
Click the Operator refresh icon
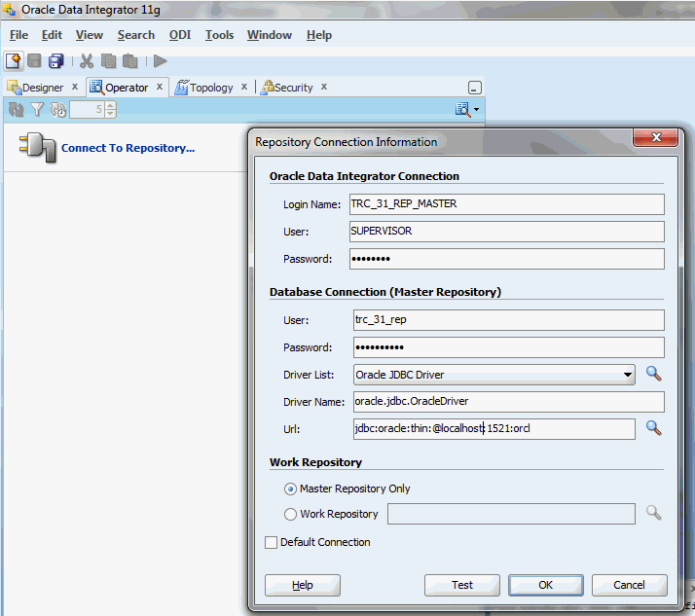16,109
